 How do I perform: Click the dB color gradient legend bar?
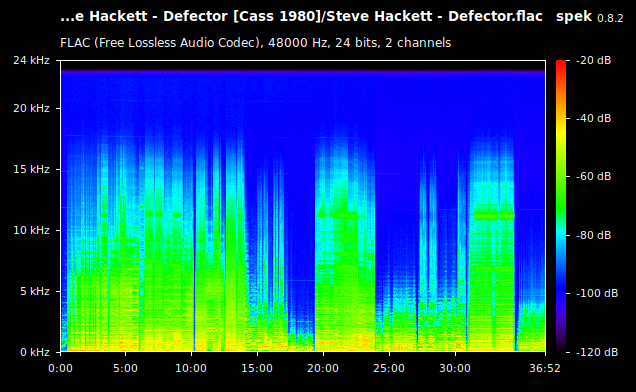(x=561, y=206)
